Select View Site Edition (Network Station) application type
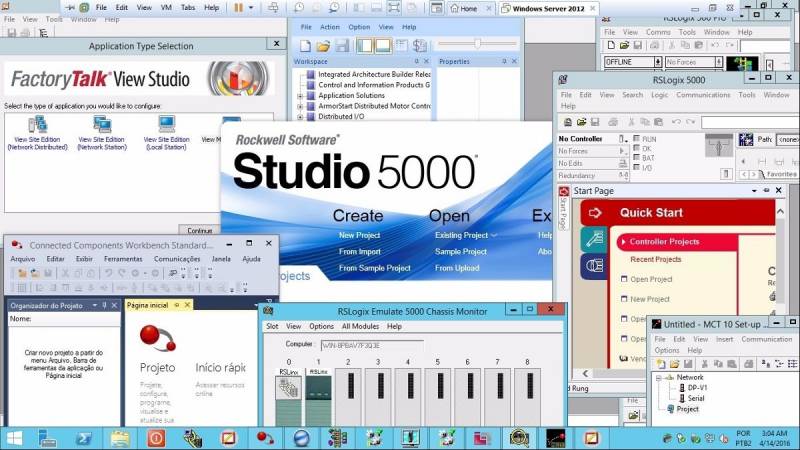 (x=102, y=133)
